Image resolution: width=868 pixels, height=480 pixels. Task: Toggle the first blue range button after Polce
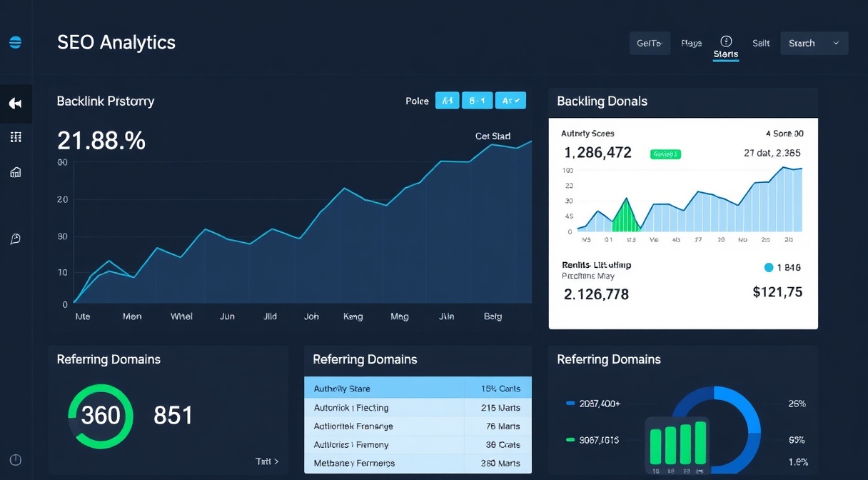447,101
